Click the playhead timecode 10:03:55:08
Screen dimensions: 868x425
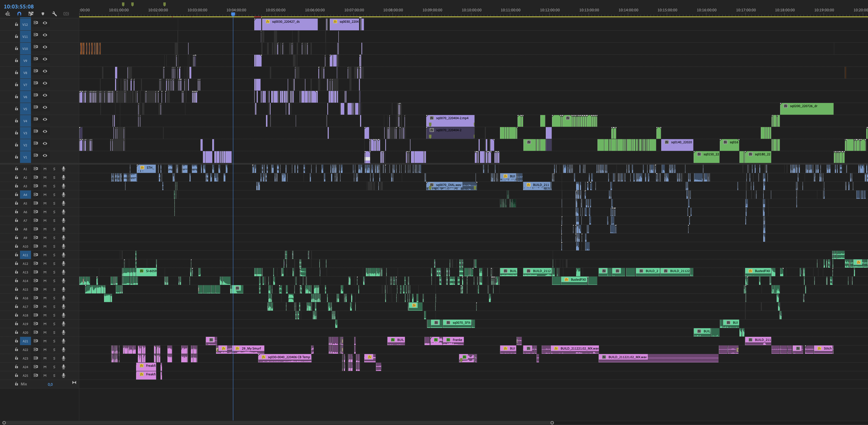[x=19, y=6]
